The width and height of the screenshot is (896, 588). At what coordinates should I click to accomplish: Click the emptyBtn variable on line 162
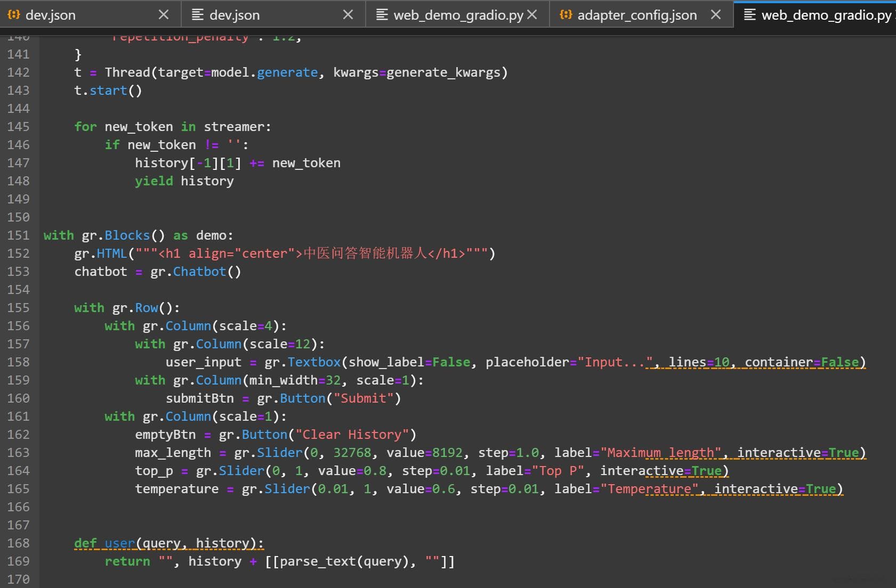point(165,435)
